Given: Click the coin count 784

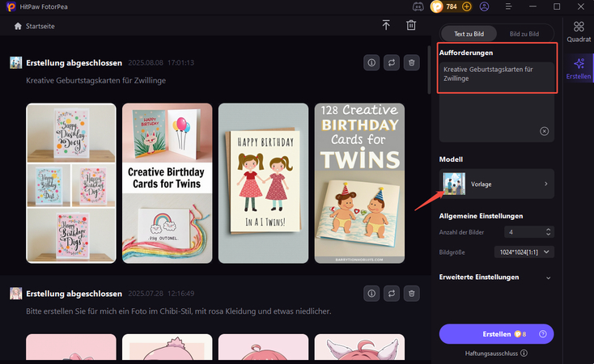Looking at the screenshot, I should (x=452, y=6).
